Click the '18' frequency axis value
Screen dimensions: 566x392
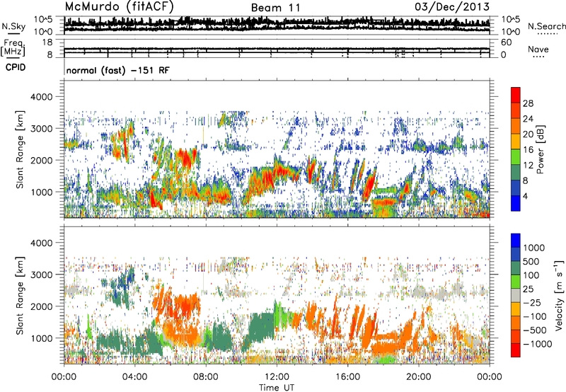pos(47,42)
